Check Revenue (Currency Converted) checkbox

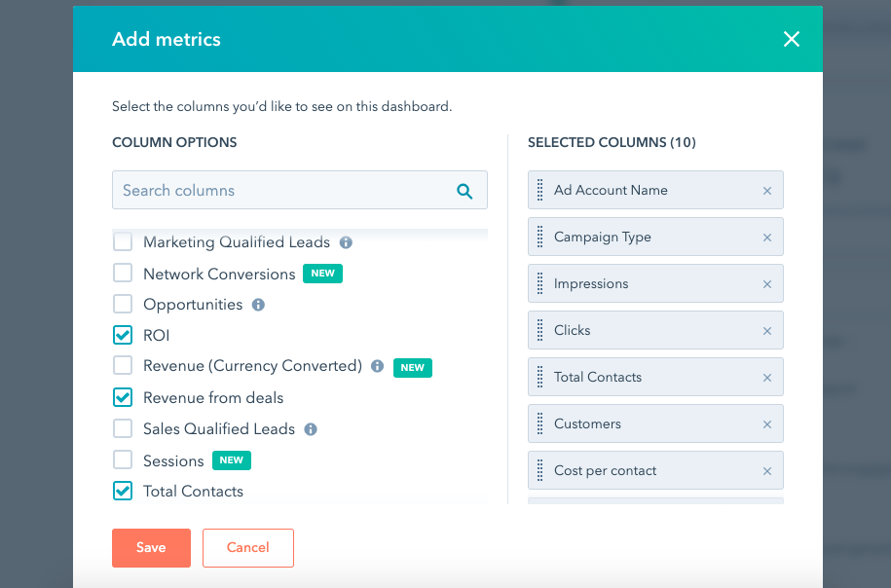123,365
